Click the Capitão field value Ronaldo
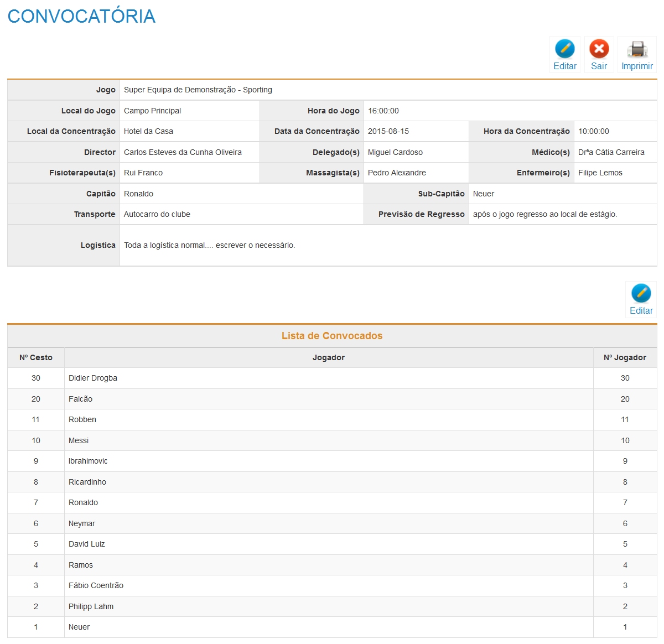Viewport: 664px width, 644px height. pyautogui.click(x=138, y=194)
